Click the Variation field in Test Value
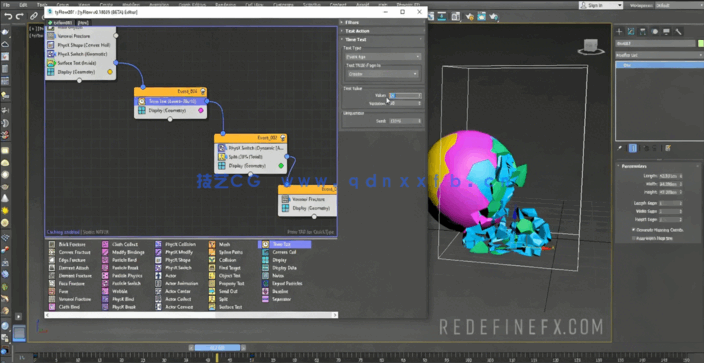The width and height of the screenshot is (704, 363). (x=405, y=103)
